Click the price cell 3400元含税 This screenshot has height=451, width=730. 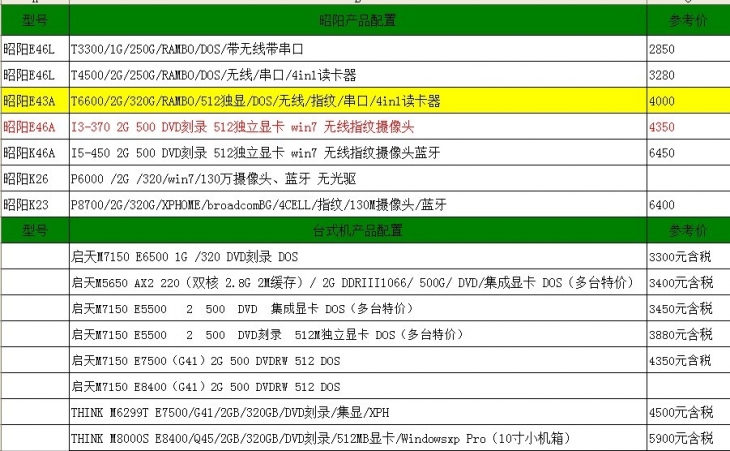688,283
